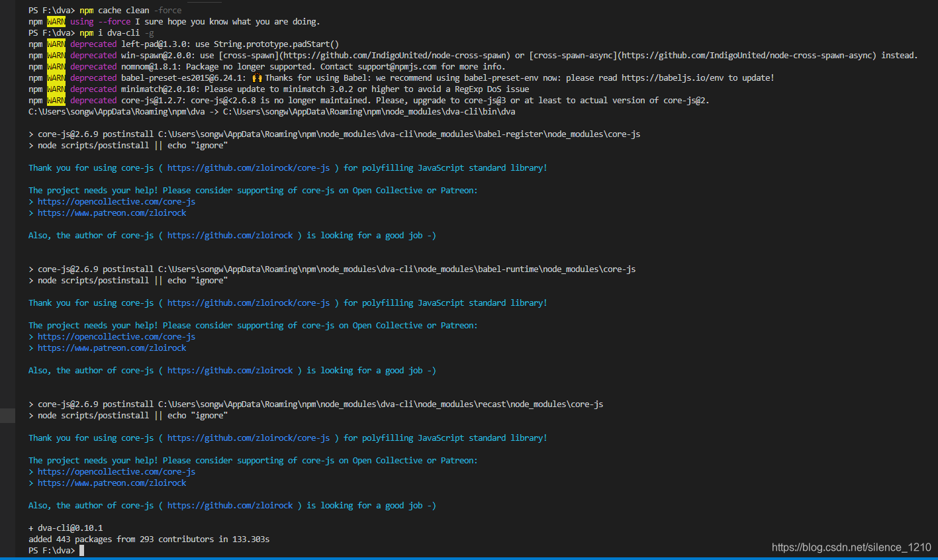Click the 'npm cache clean -force' command

[x=130, y=11]
